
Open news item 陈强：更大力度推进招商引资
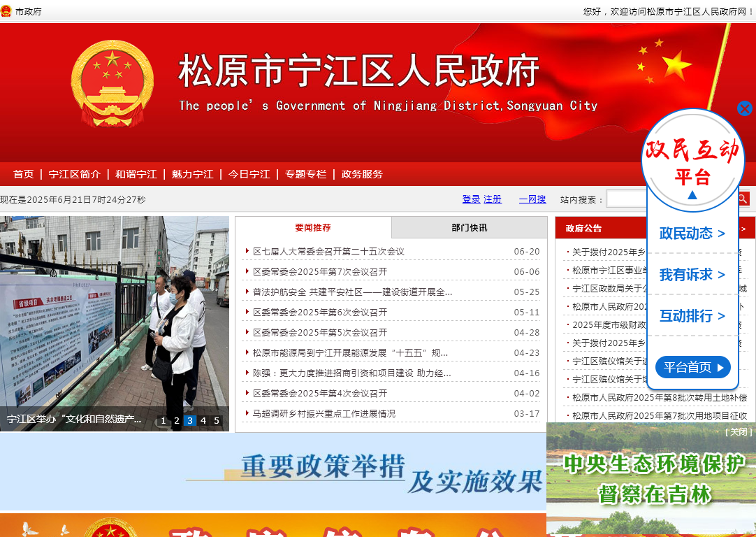(352, 373)
